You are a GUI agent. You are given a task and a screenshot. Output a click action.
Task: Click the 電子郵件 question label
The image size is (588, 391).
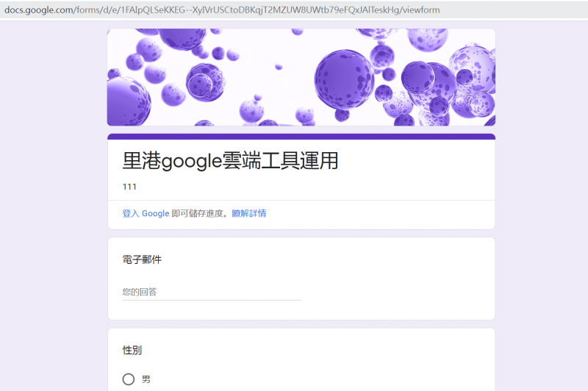pyautogui.click(x=142, y=259)
